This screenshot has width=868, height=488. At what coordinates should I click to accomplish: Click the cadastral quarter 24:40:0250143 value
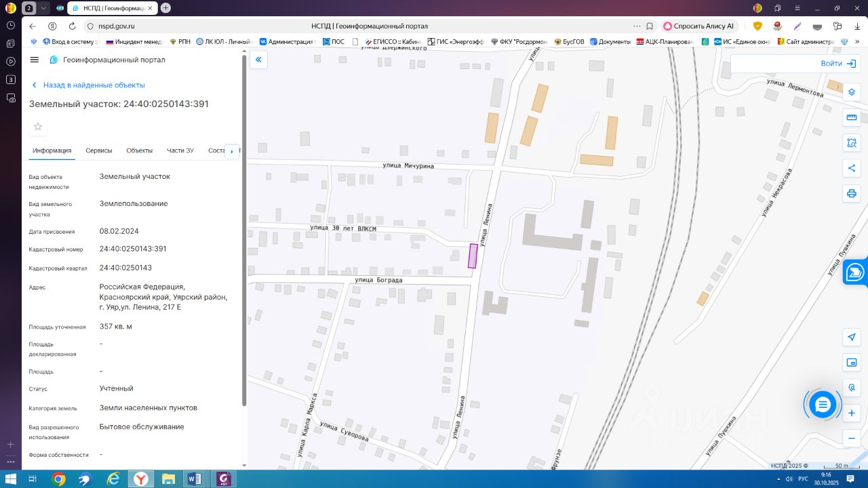(126, 268)
